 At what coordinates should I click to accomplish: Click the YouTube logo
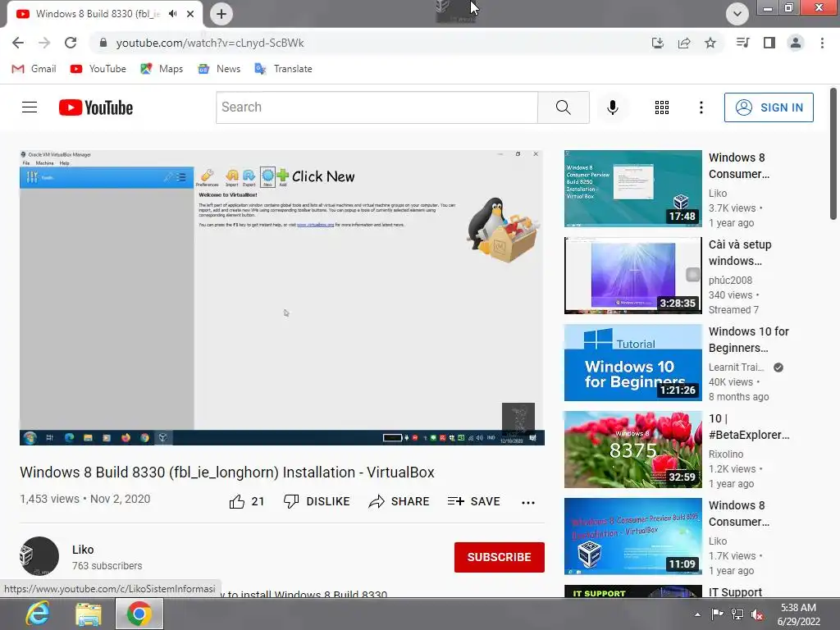(96, 107)
